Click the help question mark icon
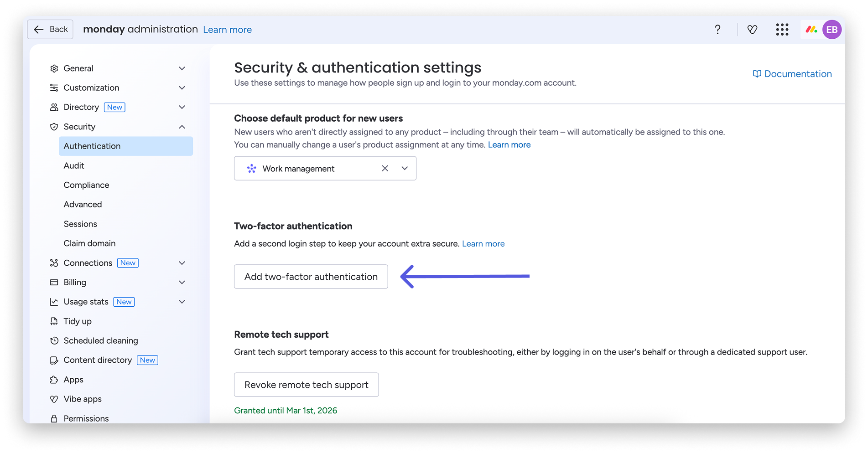The height and width of the screenshot is (453, 868). [717, 29]
